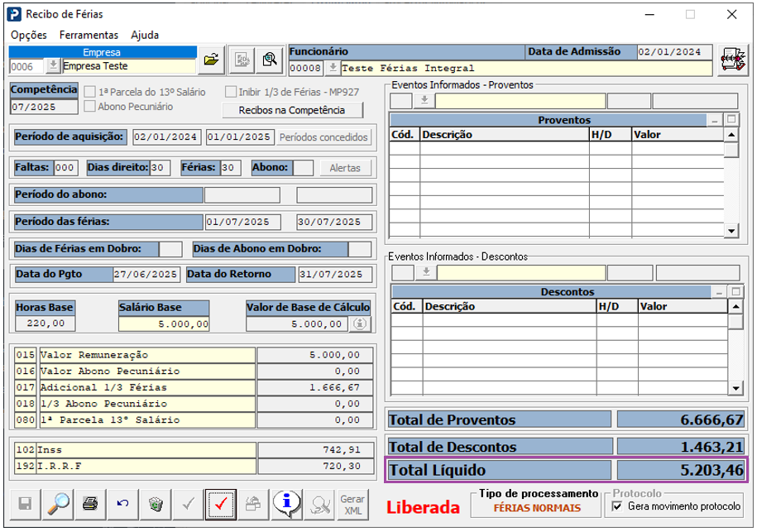Open the Proventos event lookup arrow
The height and width of the screenshot is (532, 757).
point(424,101)
